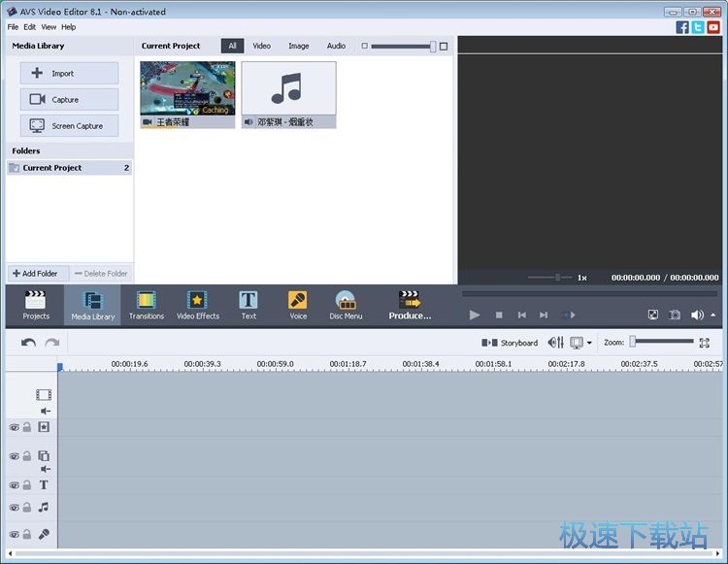Click Add Folder
This screenshot has width=728, height=564.
(36, 274)
